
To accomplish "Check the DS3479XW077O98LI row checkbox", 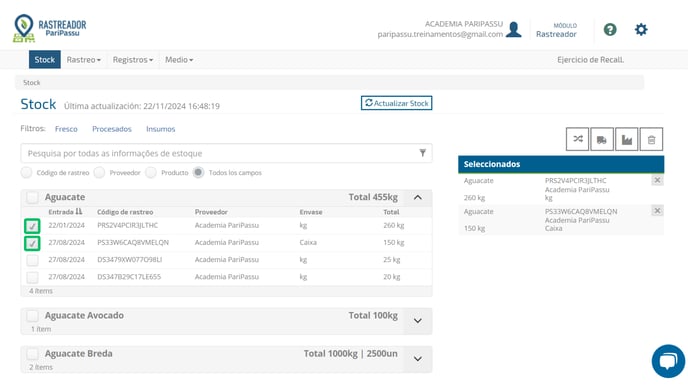I will (x=32, y=260).
